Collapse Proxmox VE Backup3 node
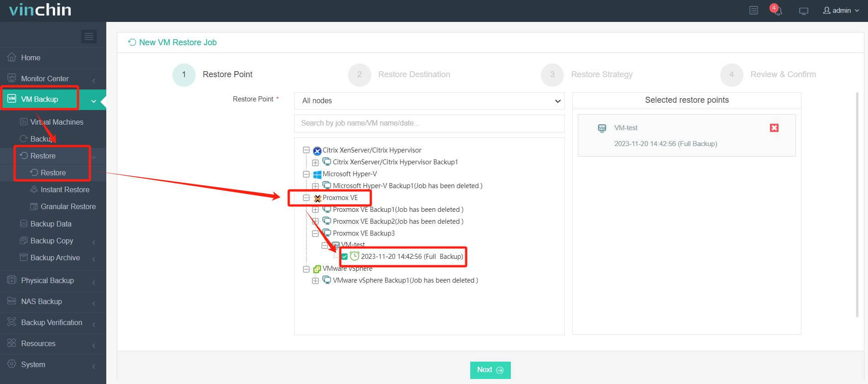The image size is (868, 384). pos(315,233)
